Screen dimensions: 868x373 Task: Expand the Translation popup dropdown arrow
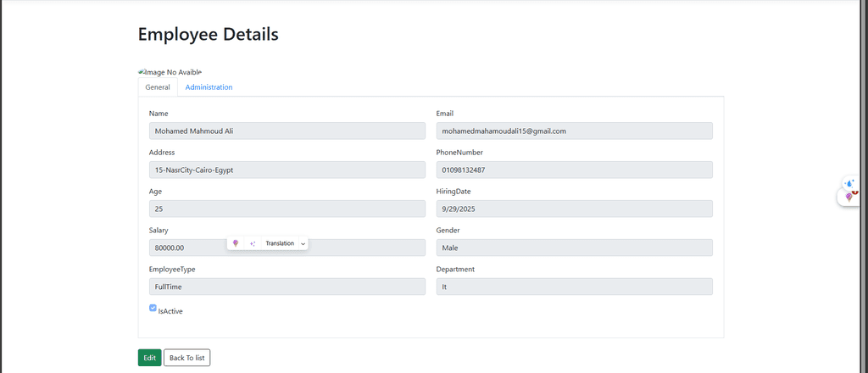303,243
